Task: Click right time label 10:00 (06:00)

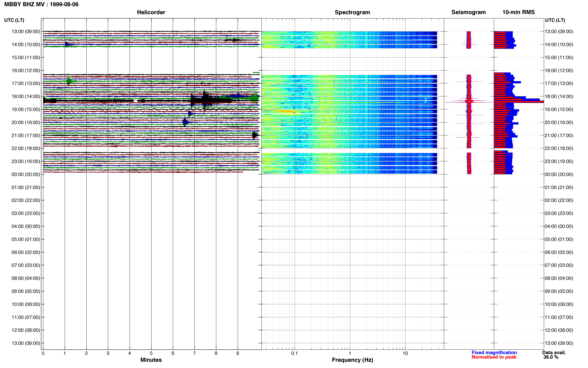Action: [559, 304]
